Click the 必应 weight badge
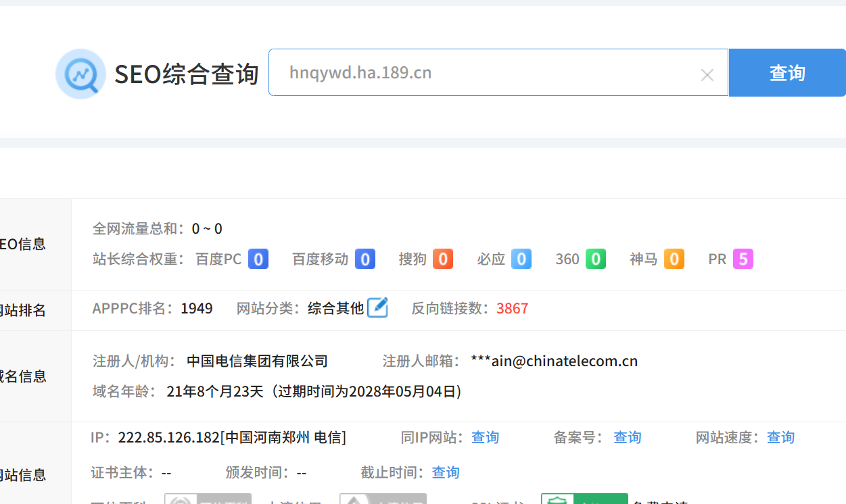 click(x=521, y=259)
